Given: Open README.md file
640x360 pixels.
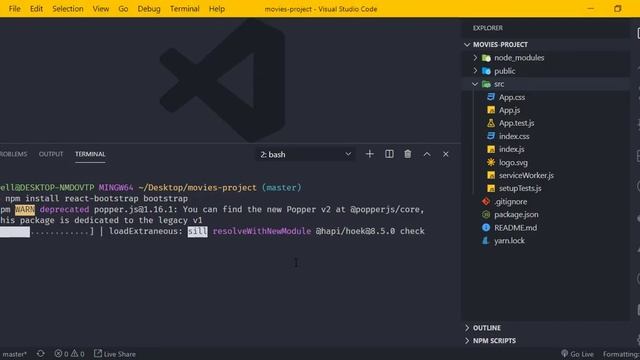Looking at the screenshot, I should [x=516, y=228].
